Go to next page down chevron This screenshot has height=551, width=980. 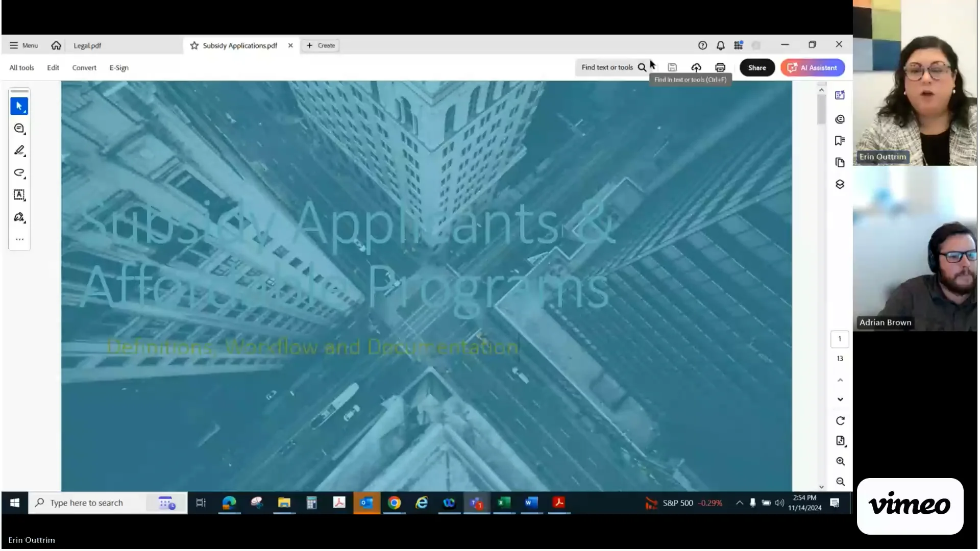[x=840, y=399]
